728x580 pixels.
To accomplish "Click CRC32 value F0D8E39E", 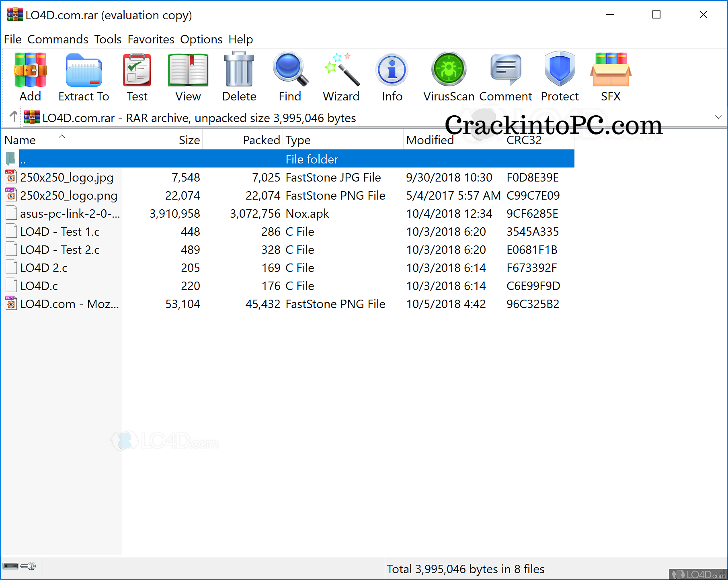I will point(533,178).
